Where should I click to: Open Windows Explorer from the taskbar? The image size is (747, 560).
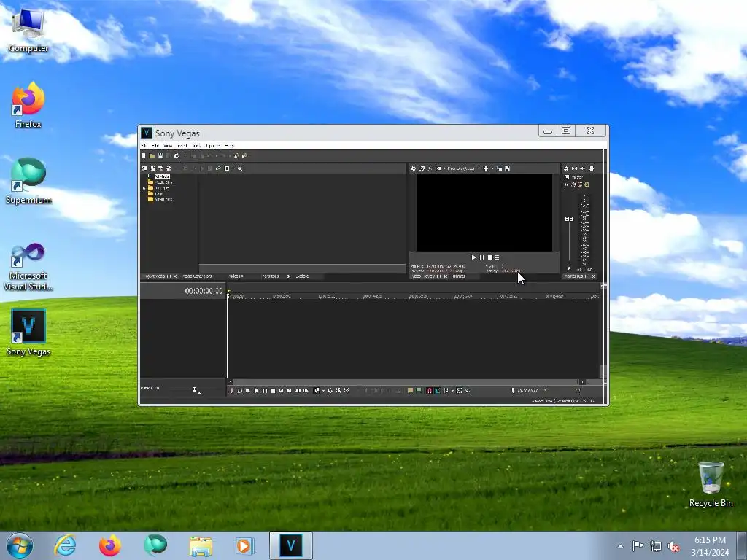pyautogui.click(x=201, y=545)
